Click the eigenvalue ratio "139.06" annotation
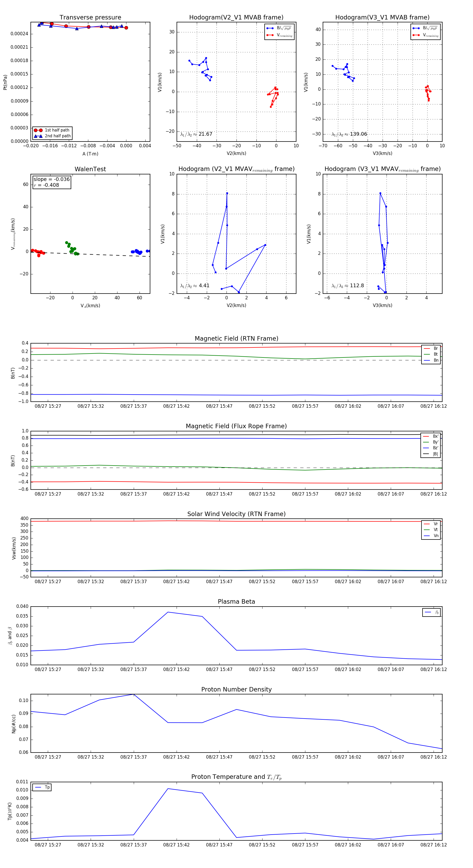Image resolution: width=473 pixels, height=868 pixels. point(349,134)
